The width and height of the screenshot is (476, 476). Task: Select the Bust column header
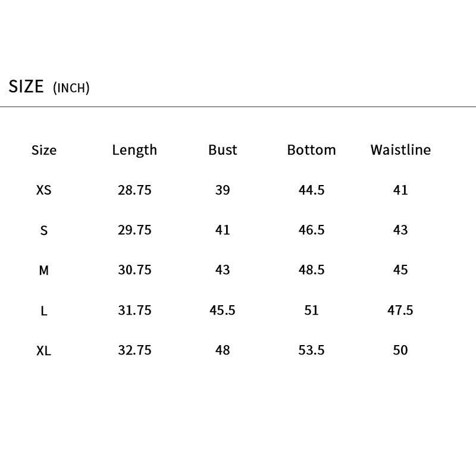(223, 150)
